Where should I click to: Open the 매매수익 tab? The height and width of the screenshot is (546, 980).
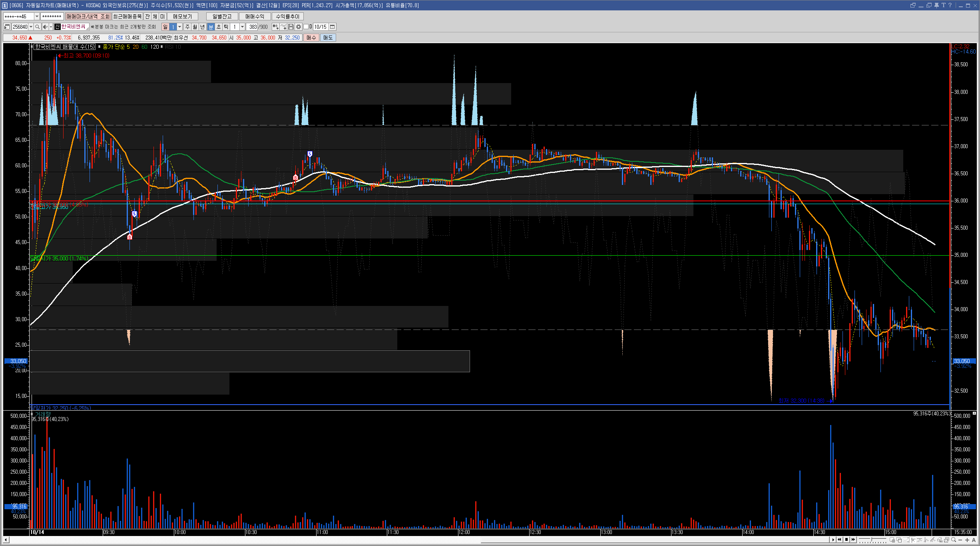(255, 16)
